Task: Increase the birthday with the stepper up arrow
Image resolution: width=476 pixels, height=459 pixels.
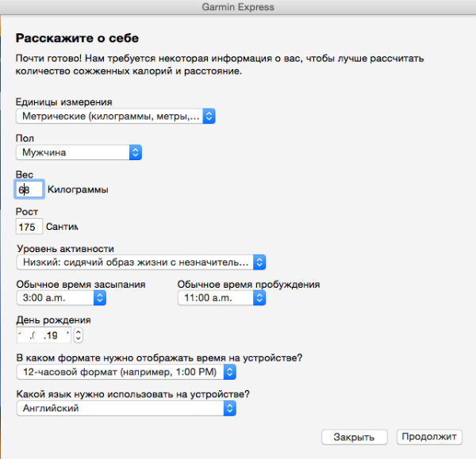Action: click(x=78, y=331)
